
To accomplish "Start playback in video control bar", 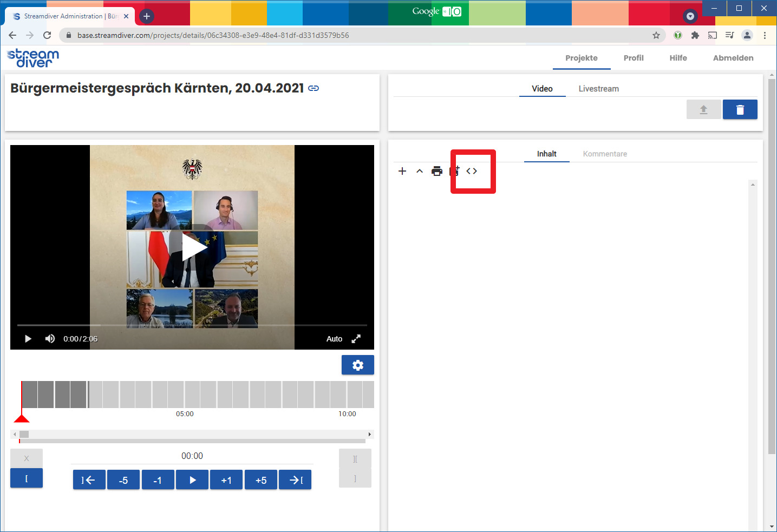I will [28, 339].
